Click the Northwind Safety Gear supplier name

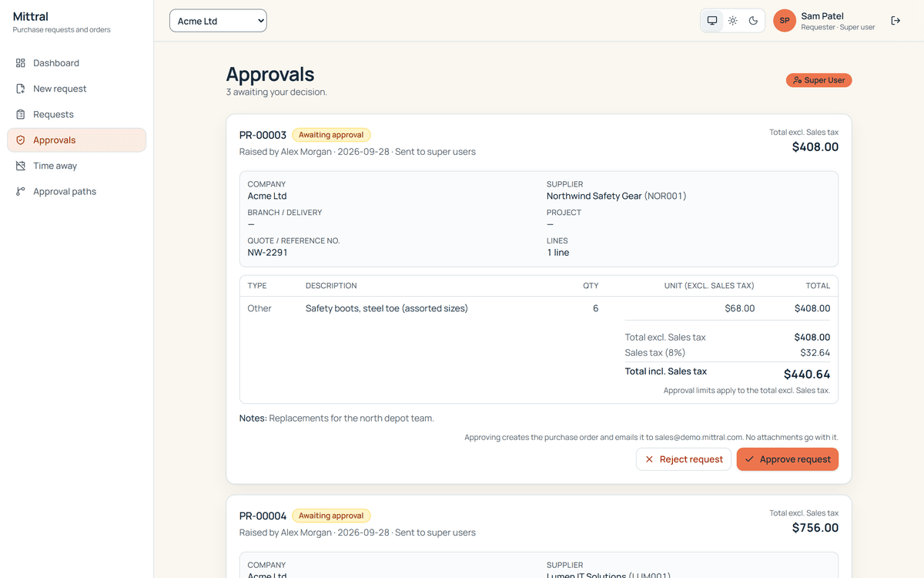(594, 196)
